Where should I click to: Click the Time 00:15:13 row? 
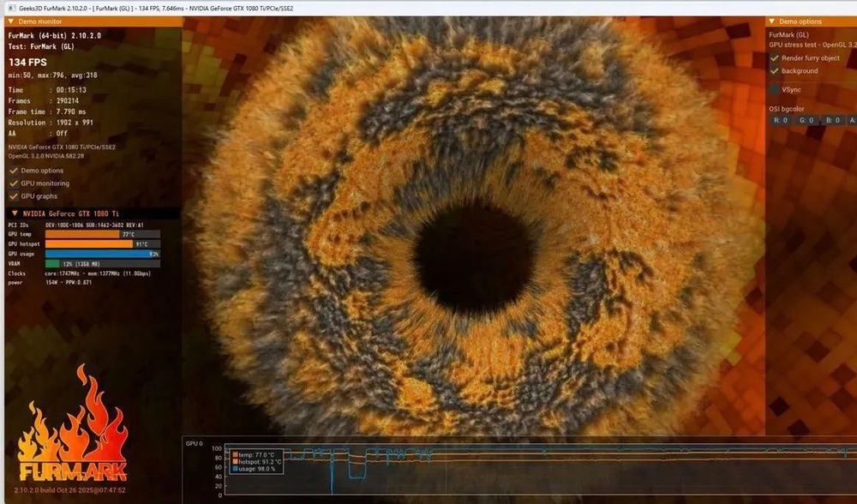pyautogui.click(x=47, y=90)
